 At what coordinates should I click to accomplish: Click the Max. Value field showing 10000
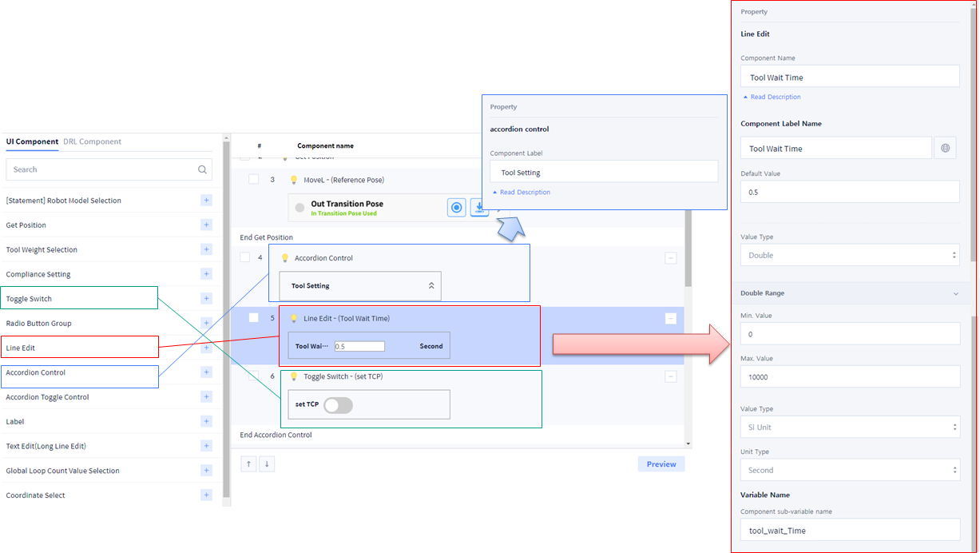850,376
